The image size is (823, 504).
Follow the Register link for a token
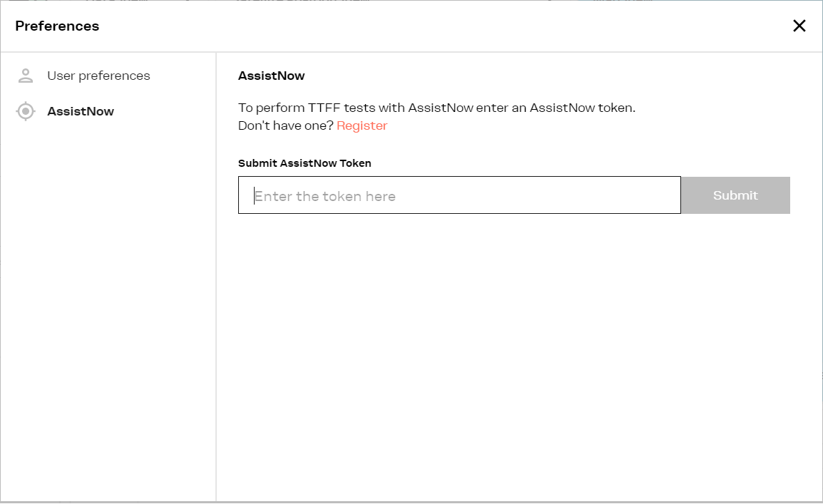[x=362, y=126]
